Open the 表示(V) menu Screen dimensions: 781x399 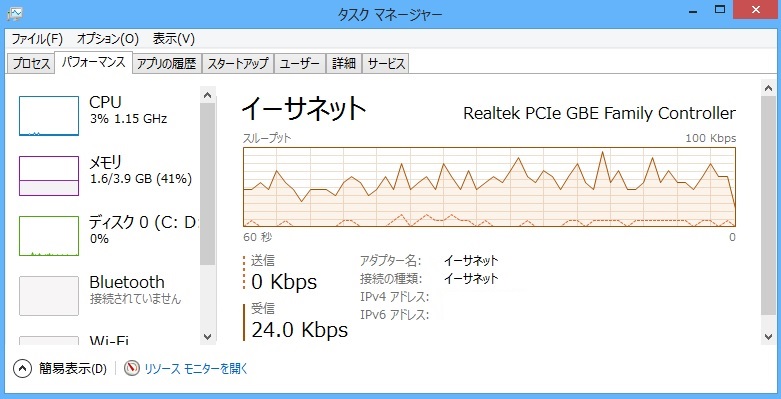(173, 39)
